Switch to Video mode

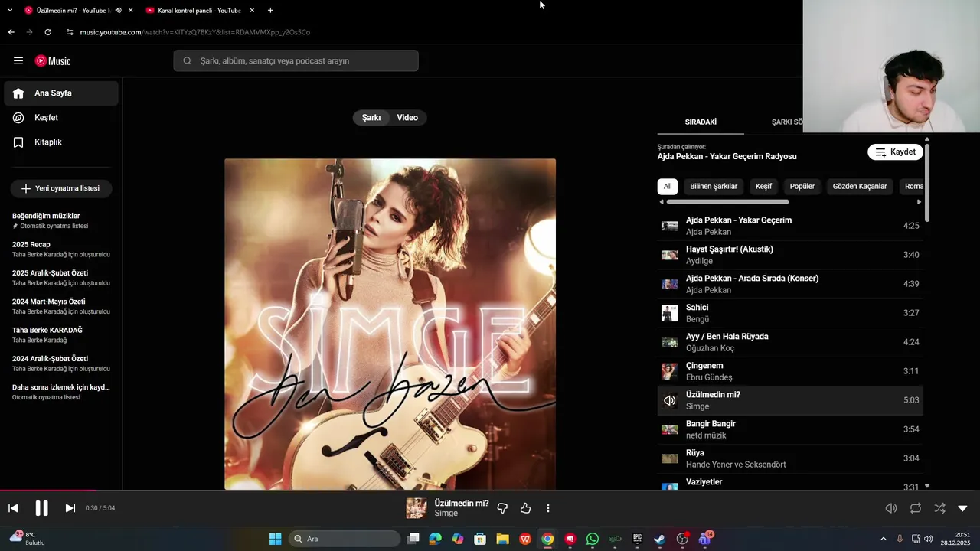407,118
